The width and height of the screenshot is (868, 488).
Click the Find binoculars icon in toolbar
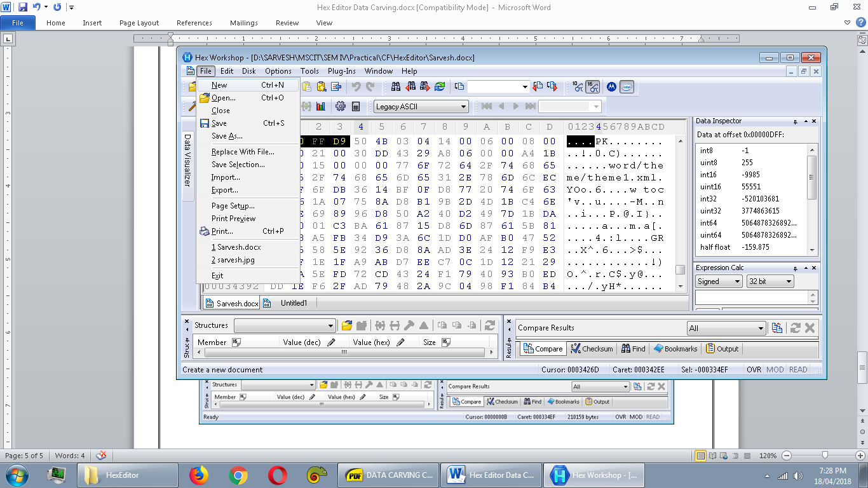pyautogui.click(x=396, y=87)
